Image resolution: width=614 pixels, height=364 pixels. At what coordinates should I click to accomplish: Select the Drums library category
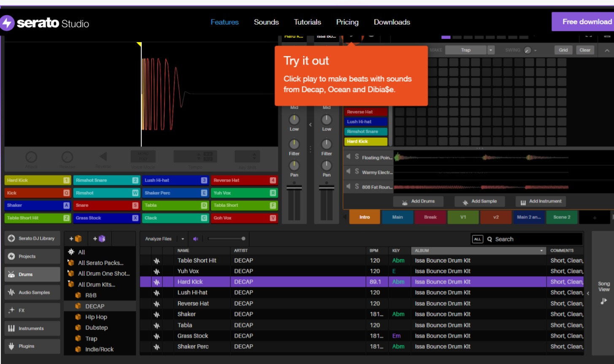[32, 275]
